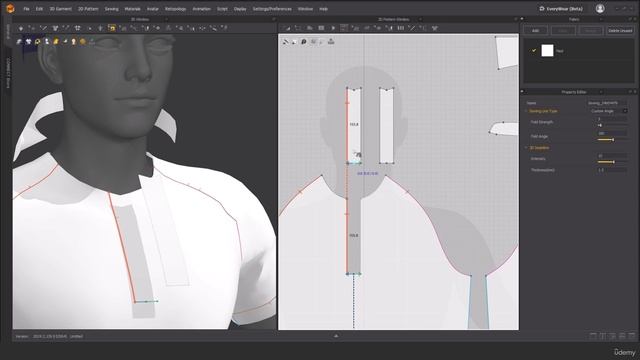Screen dimensions: 640x360
Task: Collapse the Sewing Line Type section
Action: tap(526, 111)
